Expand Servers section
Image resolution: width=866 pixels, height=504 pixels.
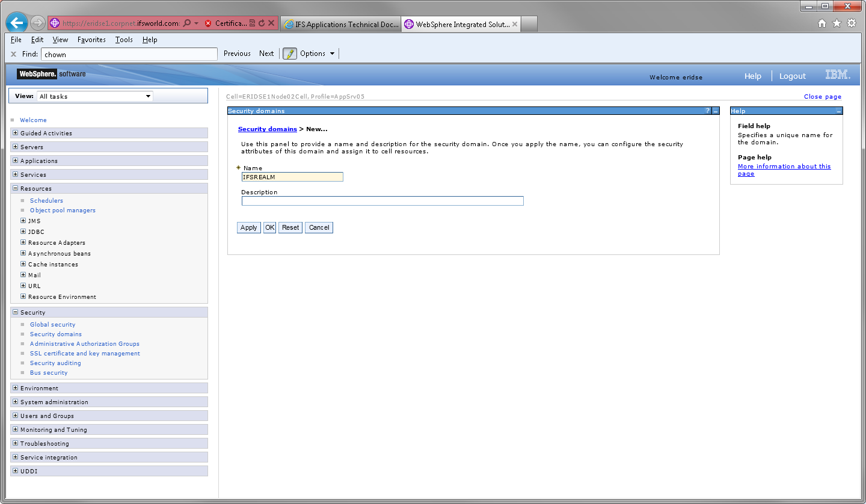point(16,147)
